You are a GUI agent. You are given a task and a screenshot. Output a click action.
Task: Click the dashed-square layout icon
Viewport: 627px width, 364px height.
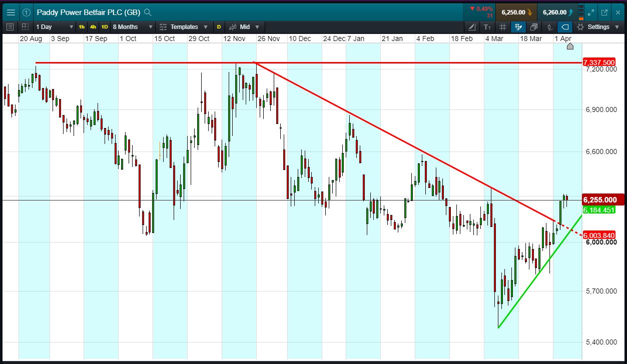coord(26,27)
